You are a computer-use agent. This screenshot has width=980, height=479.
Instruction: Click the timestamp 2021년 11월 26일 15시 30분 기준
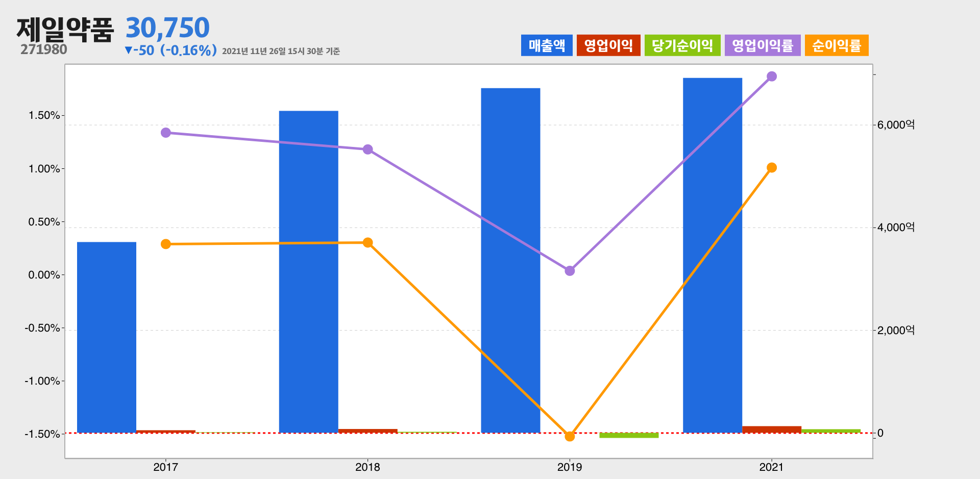point(281,51)
